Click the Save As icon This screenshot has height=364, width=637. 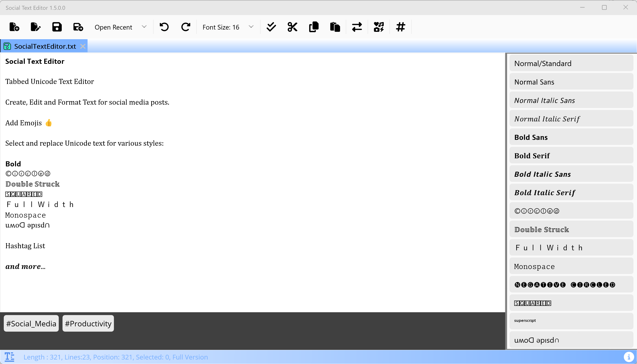click(x=78, y=27)
